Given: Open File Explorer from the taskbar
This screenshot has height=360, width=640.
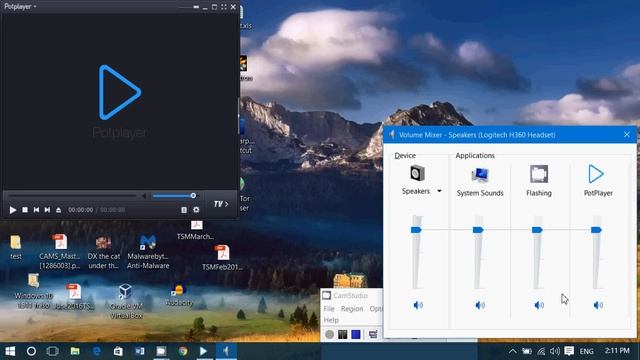Looking at the screenshot, I should click(75, 351).
